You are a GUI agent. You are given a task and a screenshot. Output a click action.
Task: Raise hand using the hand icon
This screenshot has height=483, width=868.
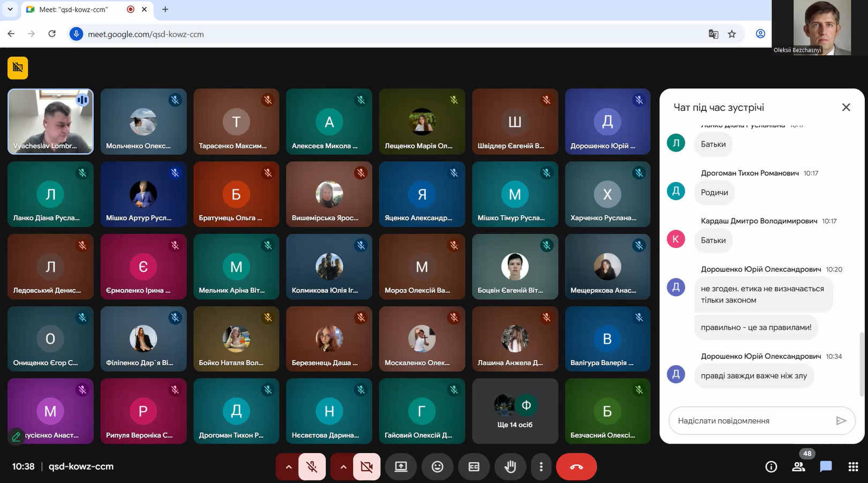click(510, 467)
